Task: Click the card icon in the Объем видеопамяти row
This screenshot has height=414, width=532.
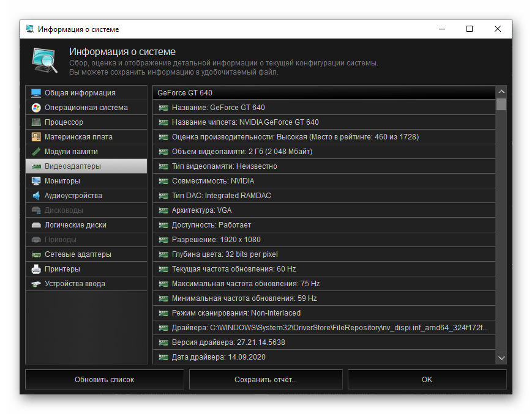Action: pos(163,152)
